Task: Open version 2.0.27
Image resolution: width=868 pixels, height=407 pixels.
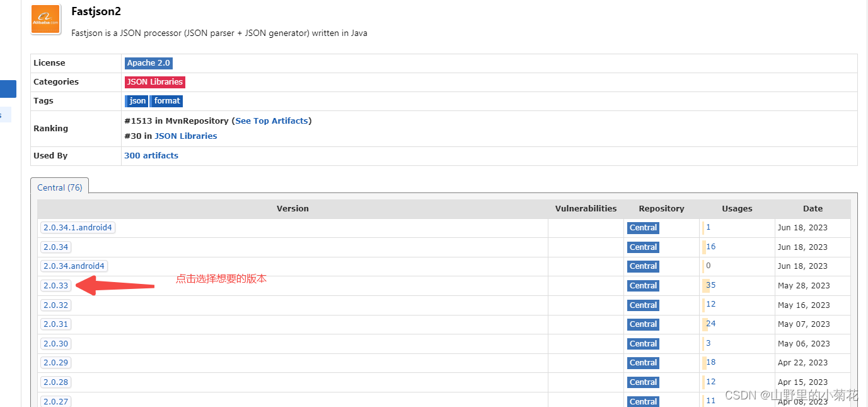Action: click(56, 401)
